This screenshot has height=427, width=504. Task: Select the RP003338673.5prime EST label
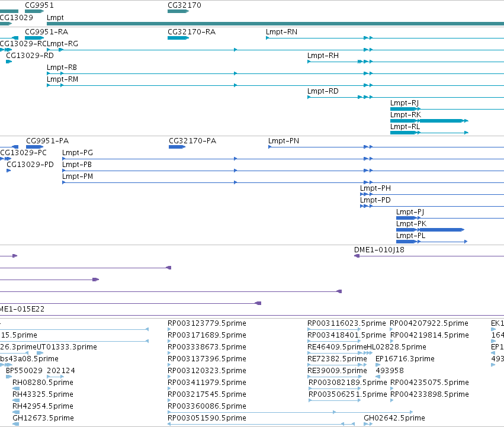207,347
